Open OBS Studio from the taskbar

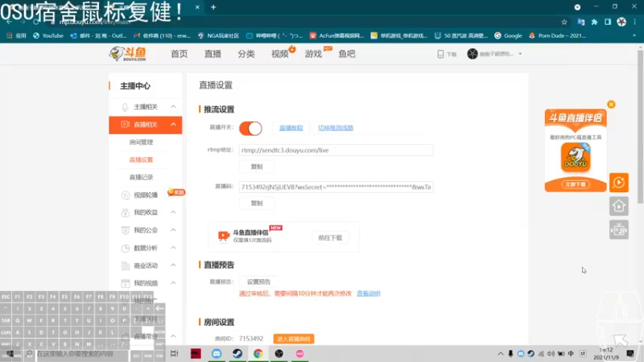[279, 353]
